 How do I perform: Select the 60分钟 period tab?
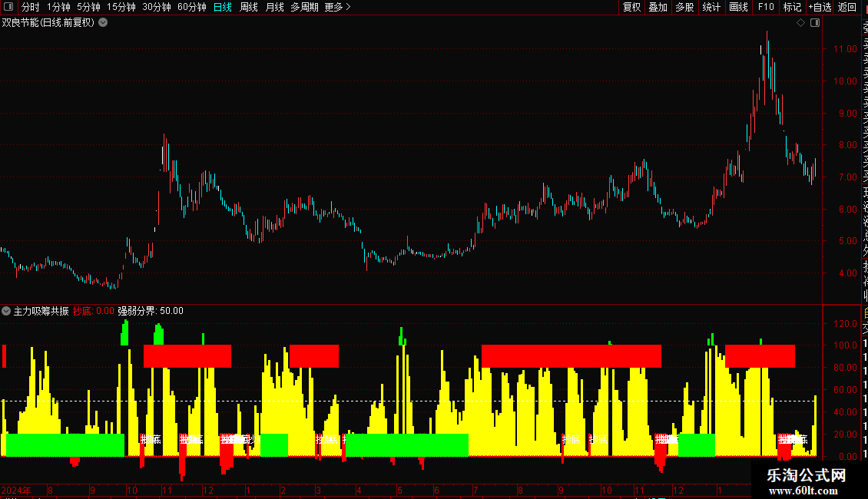[x=192, y=7]
